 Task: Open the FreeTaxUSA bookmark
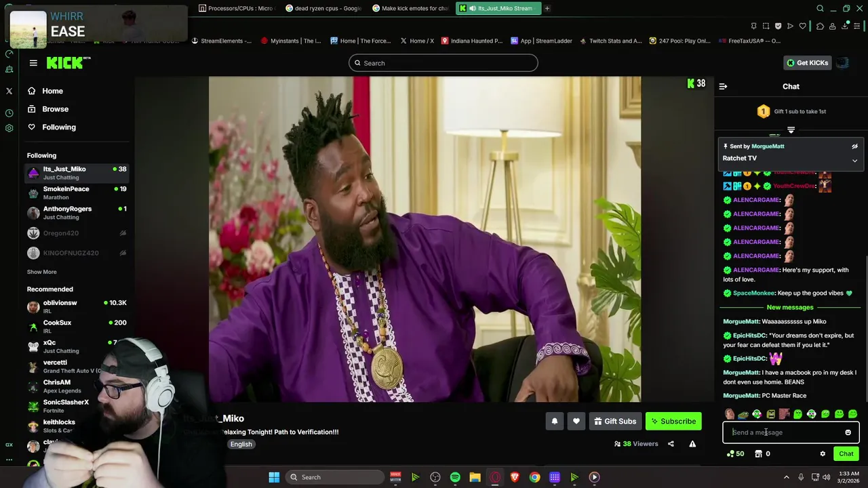750,41
